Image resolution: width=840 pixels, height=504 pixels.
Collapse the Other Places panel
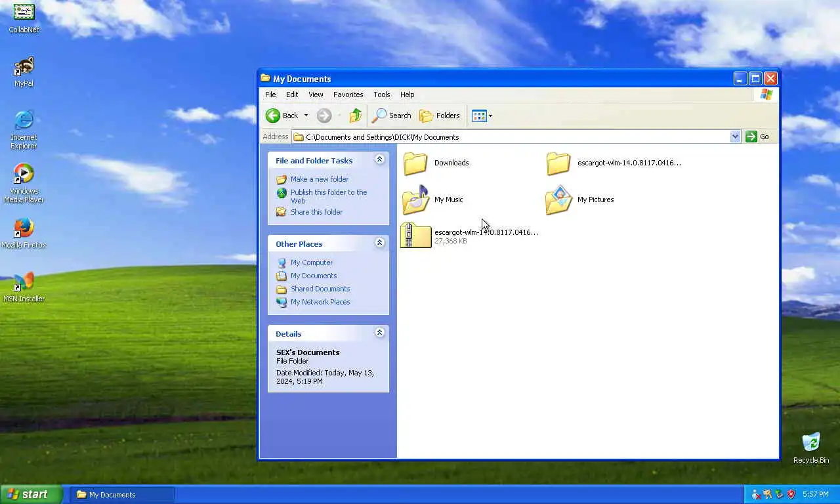click(x=379, y=243)
